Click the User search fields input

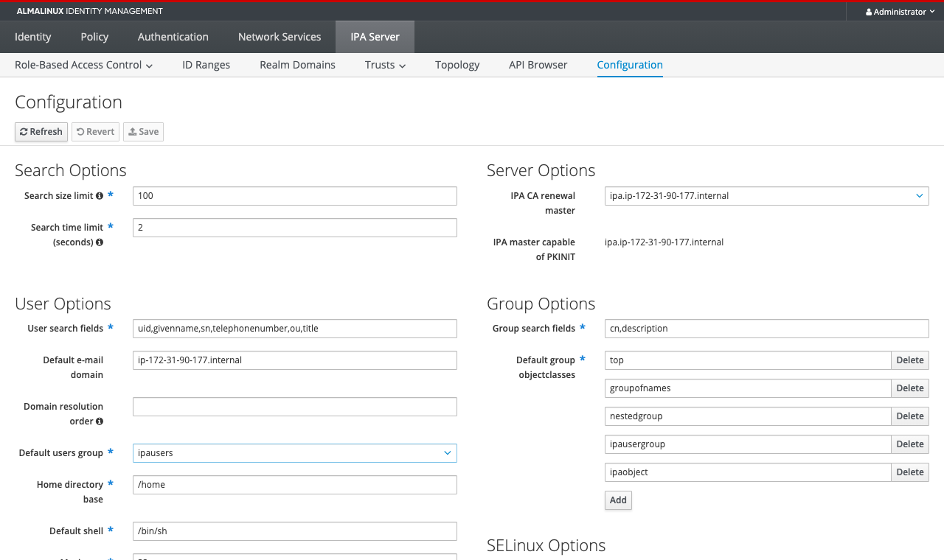click(295, 329)
